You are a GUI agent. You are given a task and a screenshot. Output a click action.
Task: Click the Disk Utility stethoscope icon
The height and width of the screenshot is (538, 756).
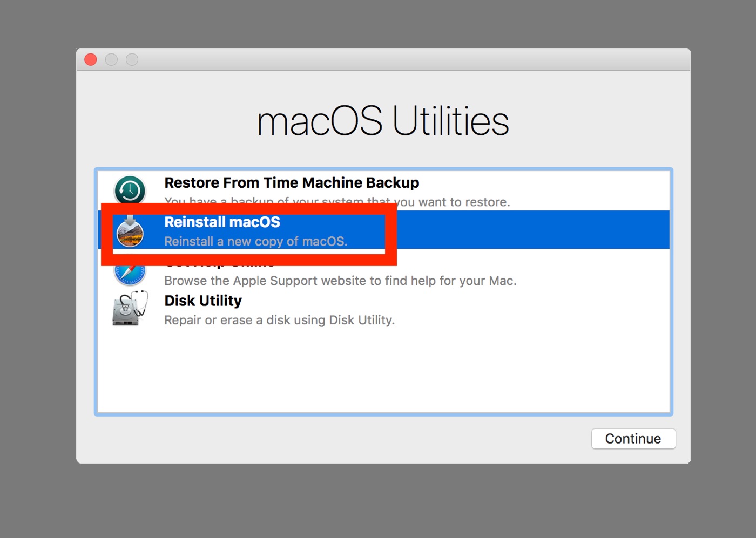[130, 309]
